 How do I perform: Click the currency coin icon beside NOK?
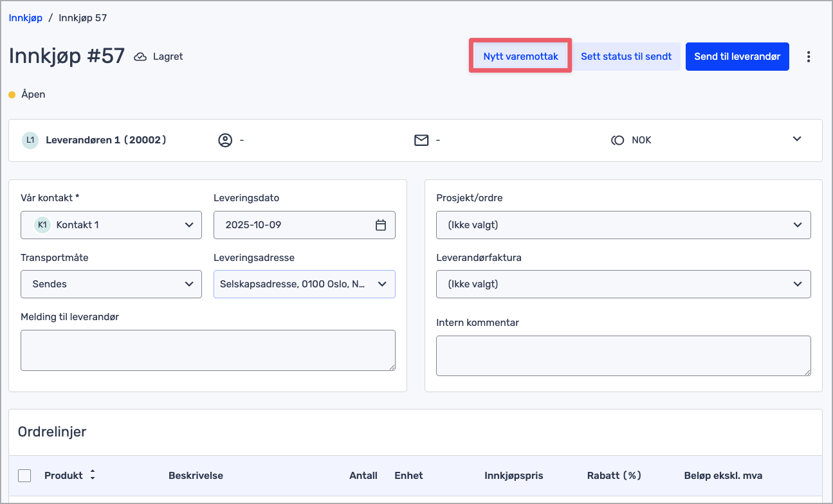click(618, 140)
